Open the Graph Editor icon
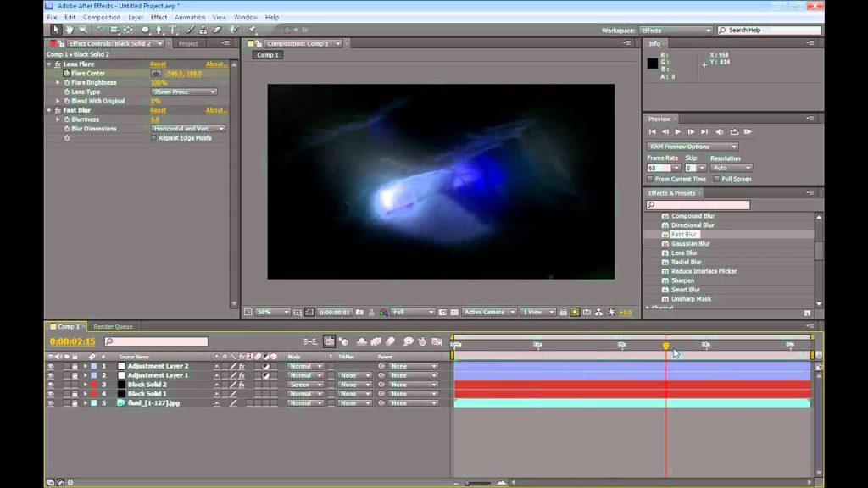868x488 pixels. coord(437,341)
